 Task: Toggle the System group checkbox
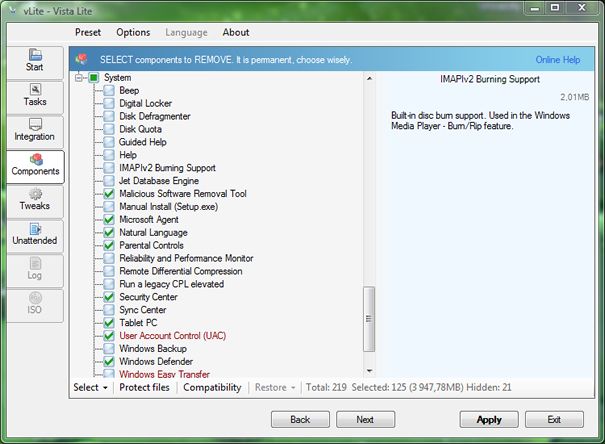94,78
